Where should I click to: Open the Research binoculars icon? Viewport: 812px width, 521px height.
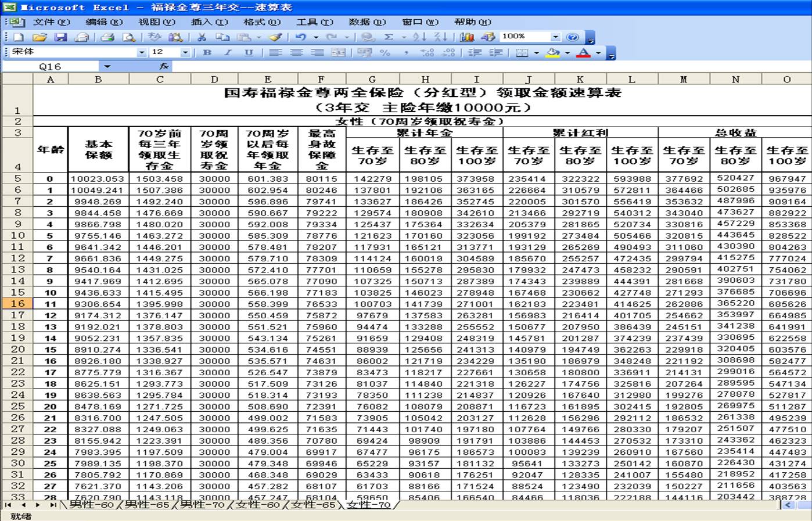tap(175, 37)
